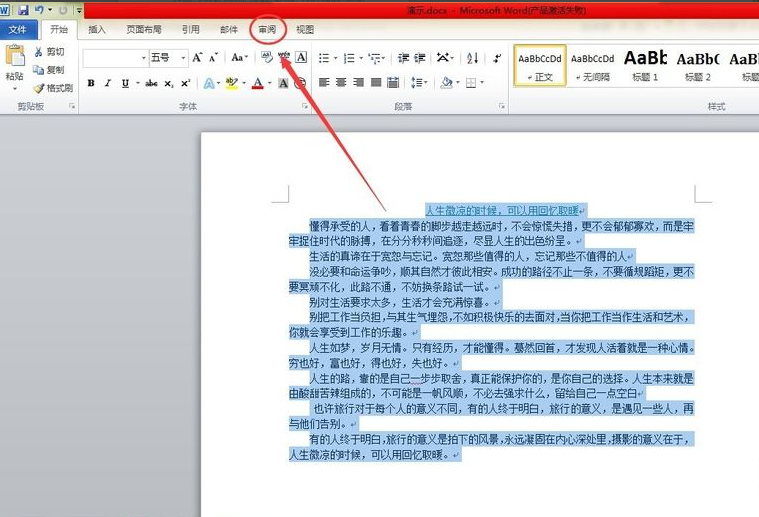Click the Undo arrow icon
Screen dimensions: 759x517
[x=39, y=9]
